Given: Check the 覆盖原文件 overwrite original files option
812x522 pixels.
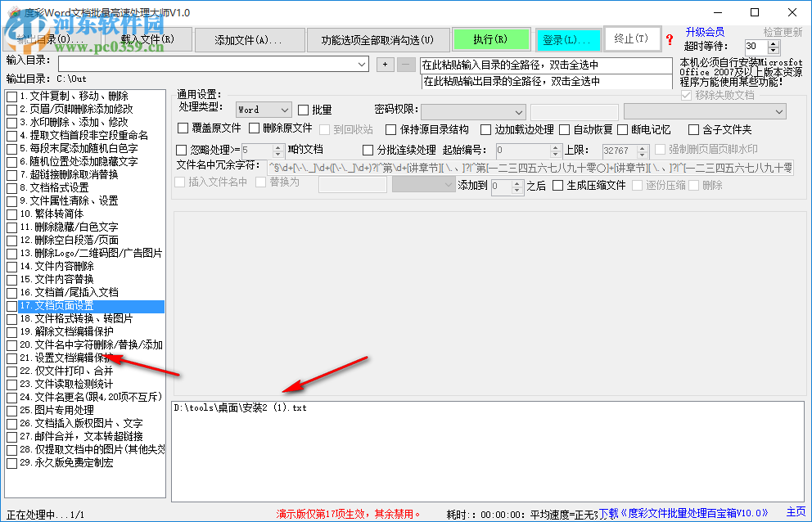Looking at the screenshot, I should 183,128.
